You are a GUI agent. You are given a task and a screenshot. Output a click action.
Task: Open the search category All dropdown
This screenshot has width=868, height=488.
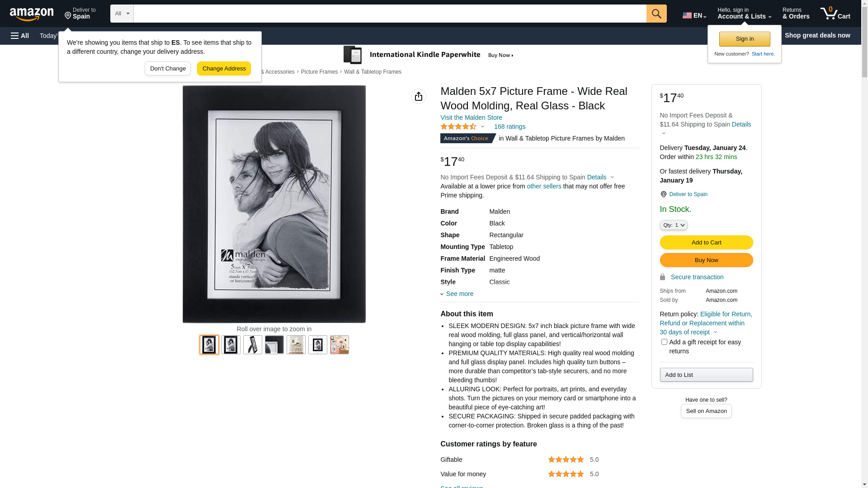[122, 14]
